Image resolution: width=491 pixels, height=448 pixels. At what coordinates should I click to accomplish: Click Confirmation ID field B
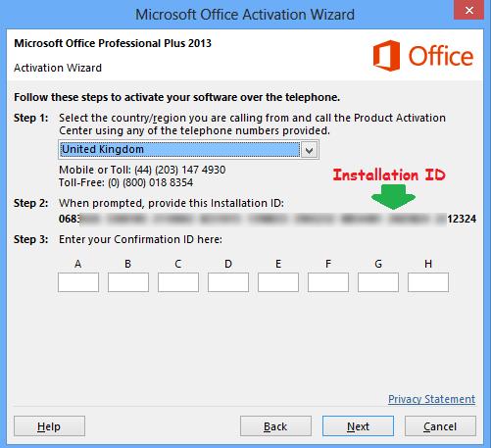coord(128,282)
